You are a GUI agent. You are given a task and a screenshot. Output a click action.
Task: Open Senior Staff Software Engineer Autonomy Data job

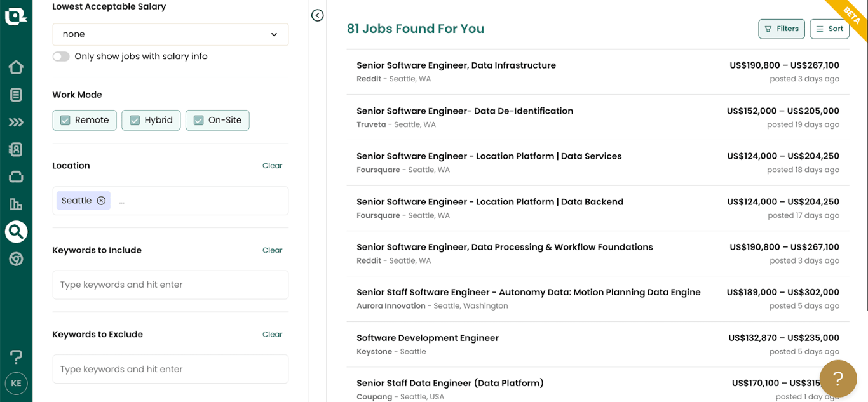pos(597,299)
